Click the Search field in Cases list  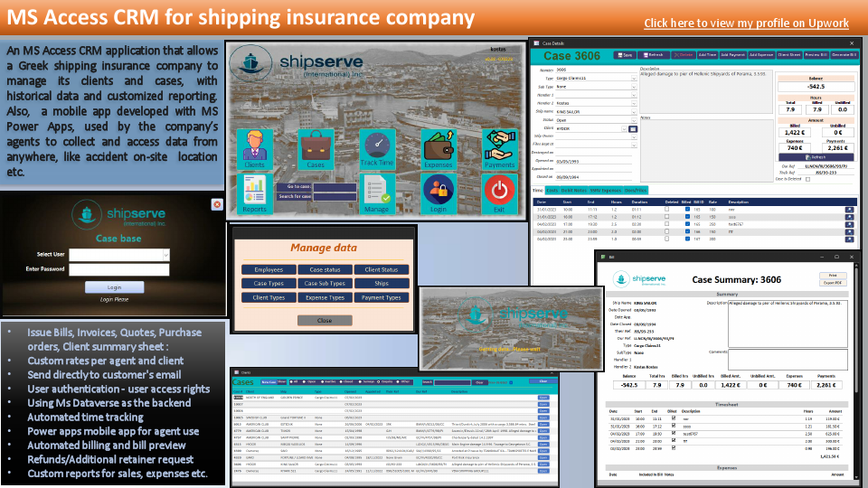452,382
